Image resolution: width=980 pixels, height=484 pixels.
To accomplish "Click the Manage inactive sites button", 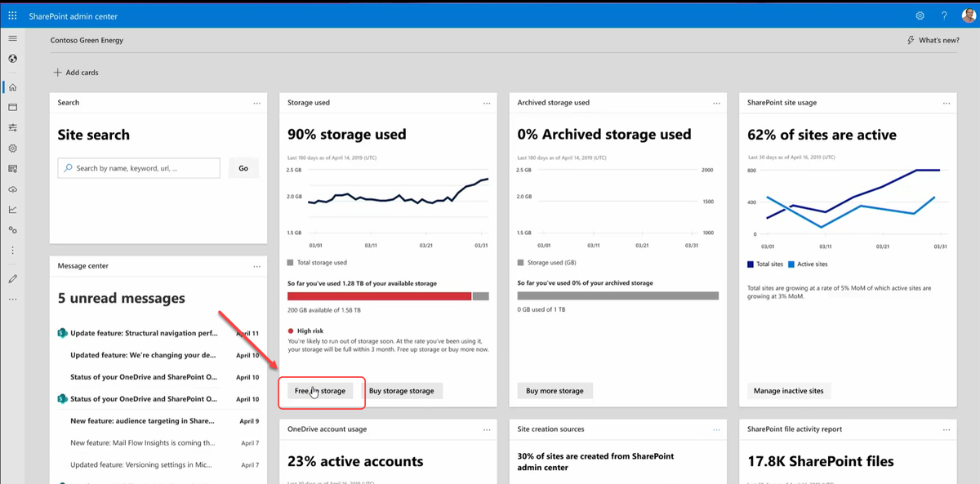I will tap(790, 391).
